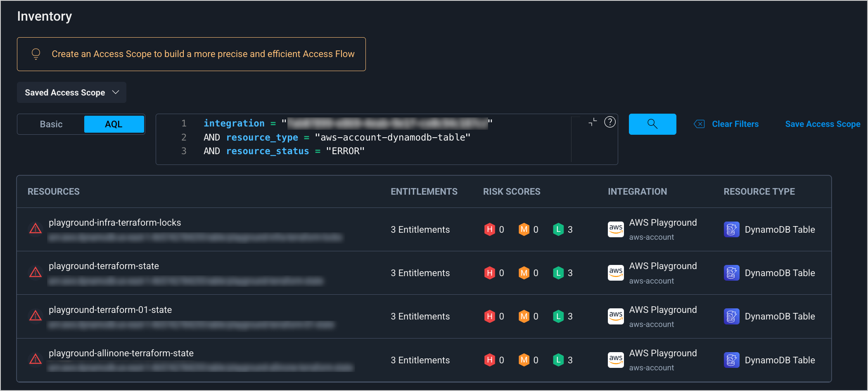Image resolution: width=868 pixels, height=391 pixels.
Task: Click high risk H badge in first row
Action: click(x=489, y=229)
